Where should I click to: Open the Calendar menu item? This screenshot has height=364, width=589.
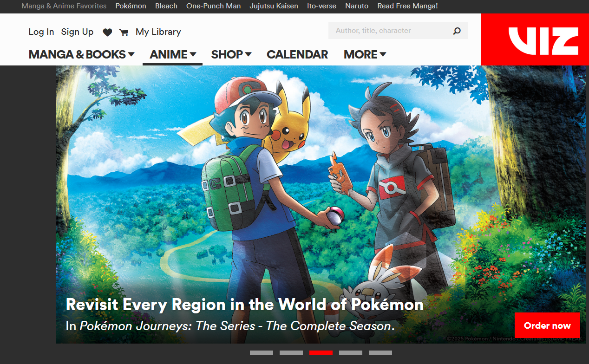point(297,54)
